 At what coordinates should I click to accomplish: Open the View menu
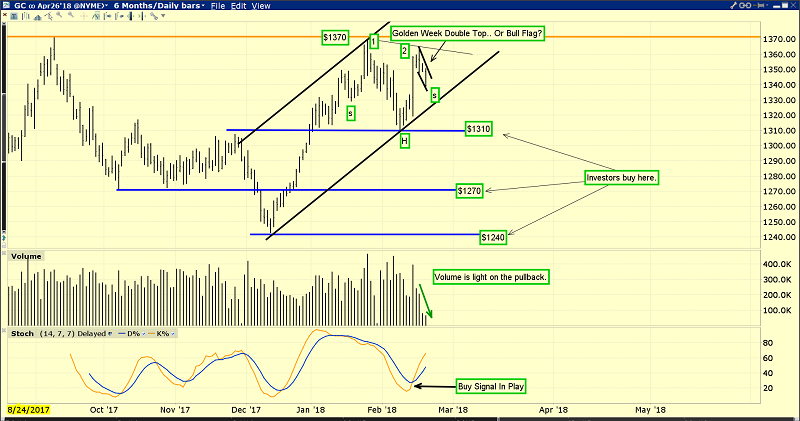(x=261, y=6)
